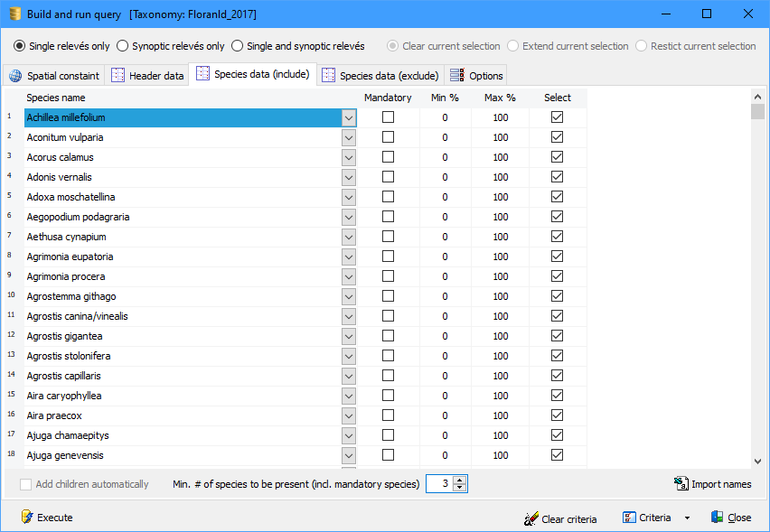Viewport: 770px width, 532px height.
Task: Choose Synoptic relevés only option
Action: (x=123, y=46)
